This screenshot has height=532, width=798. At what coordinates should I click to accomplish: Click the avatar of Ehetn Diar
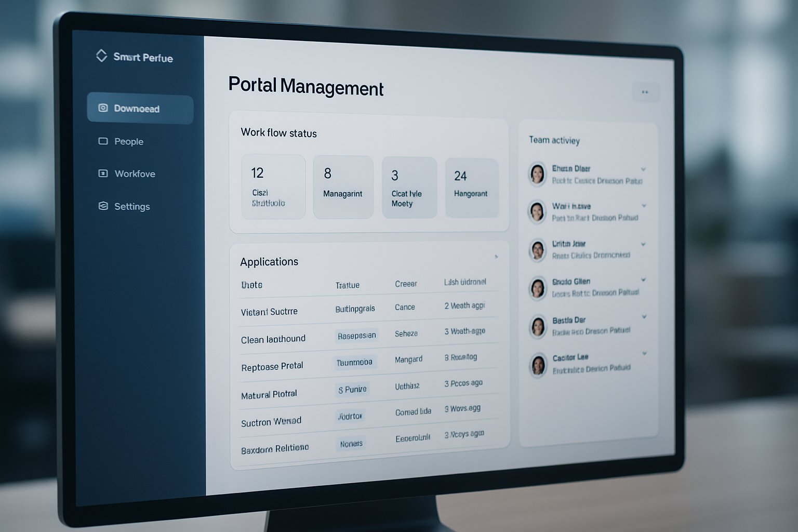click(x=537, y=175)
